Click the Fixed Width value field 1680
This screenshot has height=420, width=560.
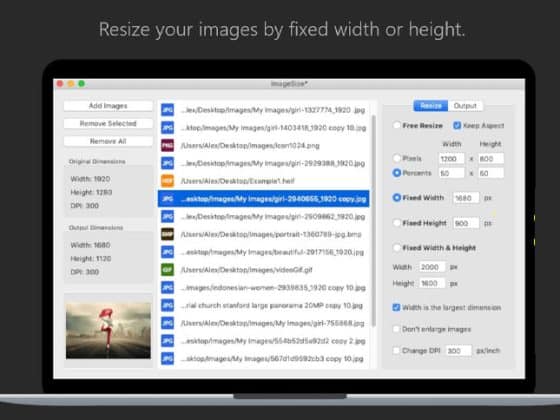click(x=466, y=198)
